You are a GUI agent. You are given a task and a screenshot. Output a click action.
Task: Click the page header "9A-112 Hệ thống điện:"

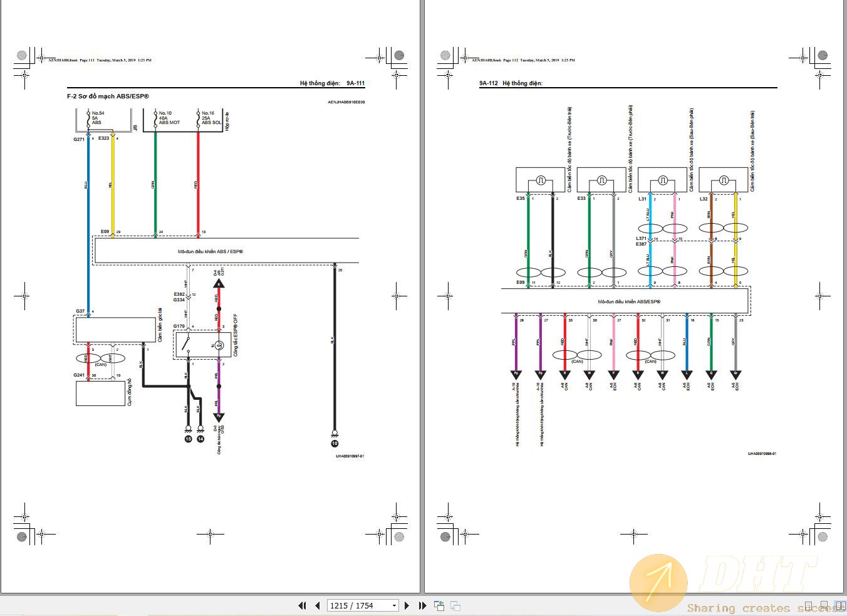tap(511, 83)
